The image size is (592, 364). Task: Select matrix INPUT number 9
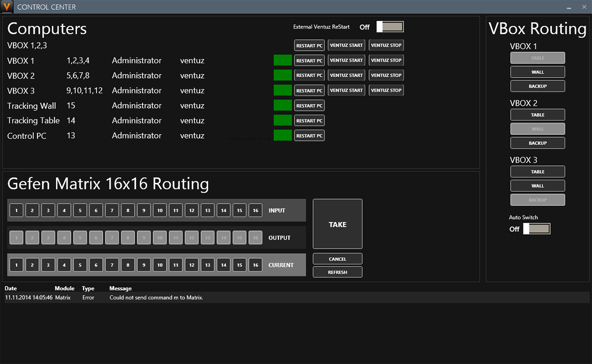[x=144, y=210]
